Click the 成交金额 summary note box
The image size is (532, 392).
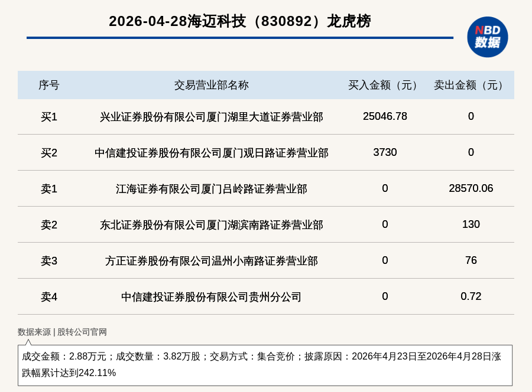click(265, 365)
